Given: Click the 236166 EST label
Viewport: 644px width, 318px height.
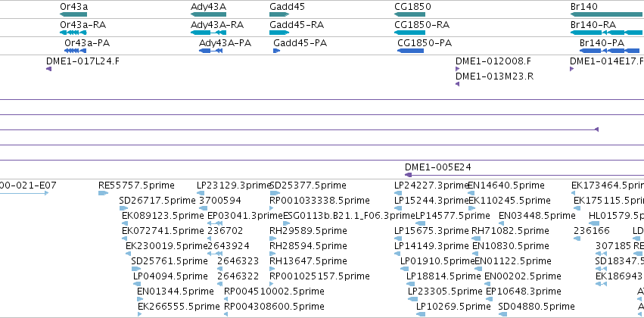Looking at the screenshot, I should [x=592, y=231].
